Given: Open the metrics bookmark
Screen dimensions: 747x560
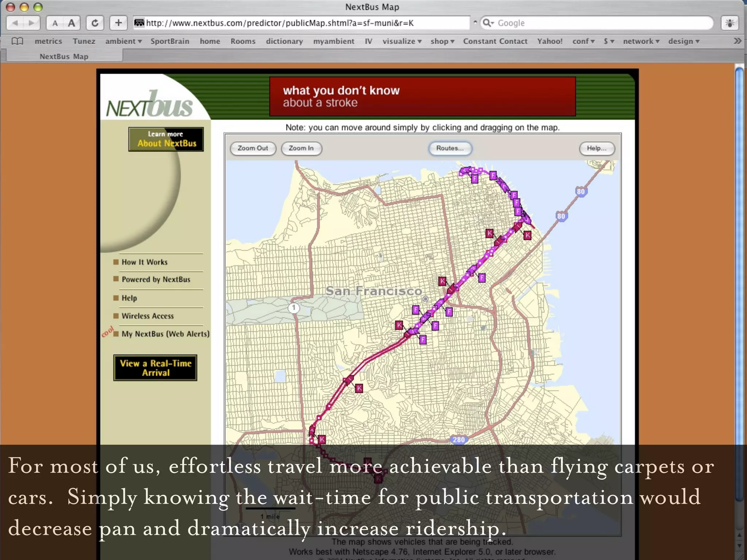Looking at the screenshot, I should click(49, 41).
